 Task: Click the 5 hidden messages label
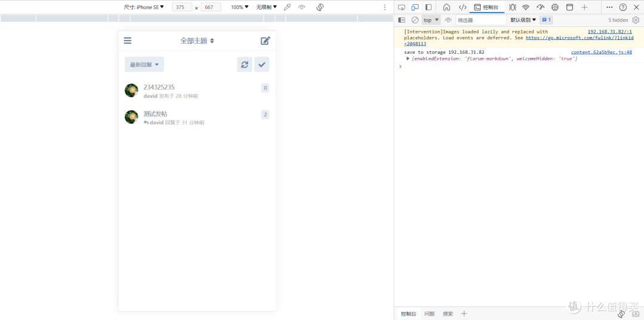(618, 20)
